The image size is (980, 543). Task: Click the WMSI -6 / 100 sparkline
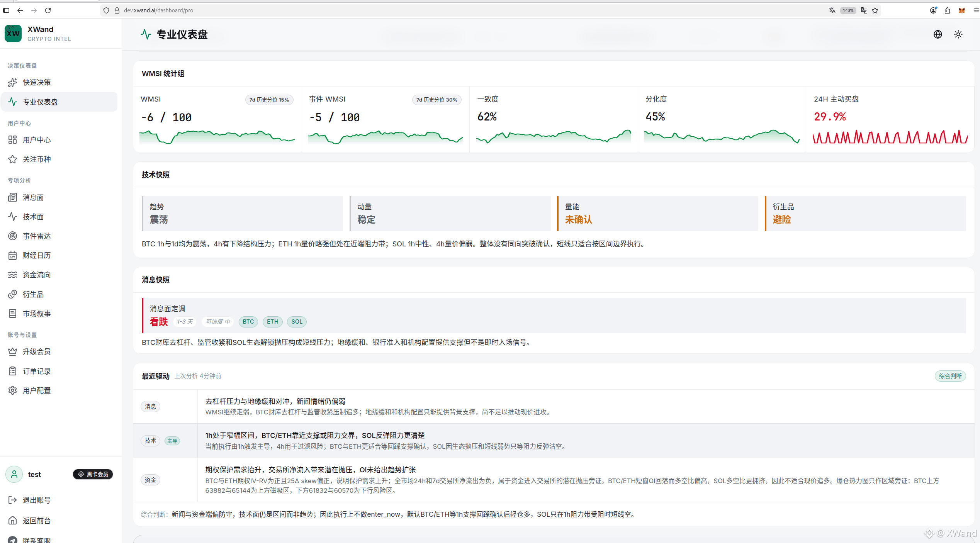click(217, 137)
